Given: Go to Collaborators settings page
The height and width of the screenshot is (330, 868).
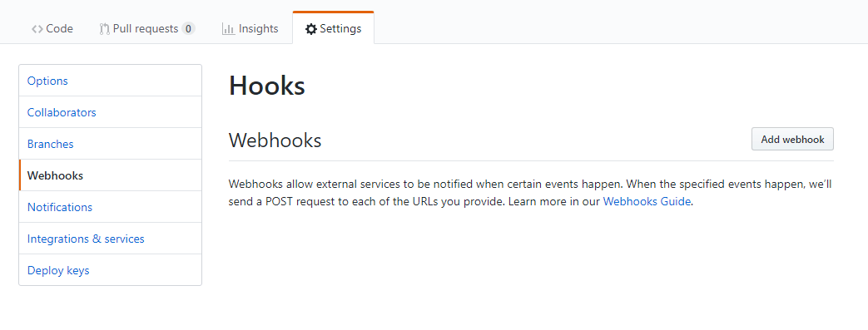Looking at the screenshot, I should (x=110, y=112).
